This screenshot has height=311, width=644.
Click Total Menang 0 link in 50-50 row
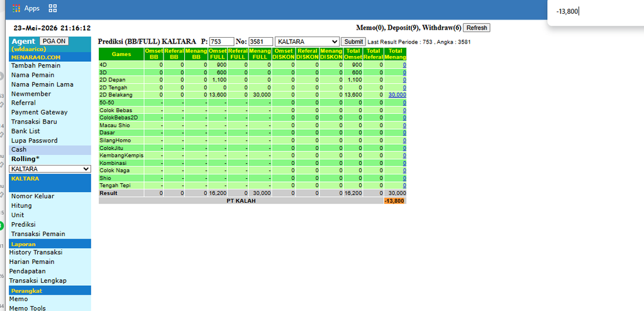tap(404, 103)
